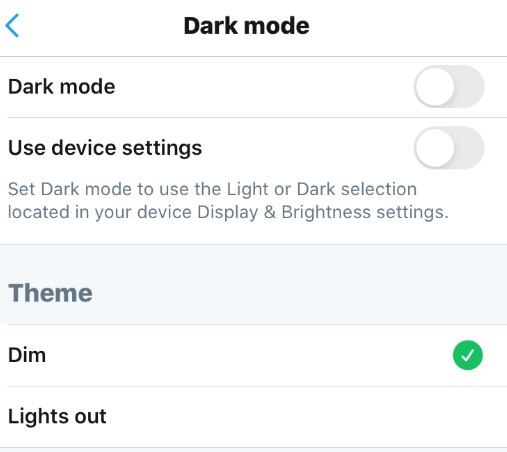
Task: Click the Theme section header
Action: point(50,293)
